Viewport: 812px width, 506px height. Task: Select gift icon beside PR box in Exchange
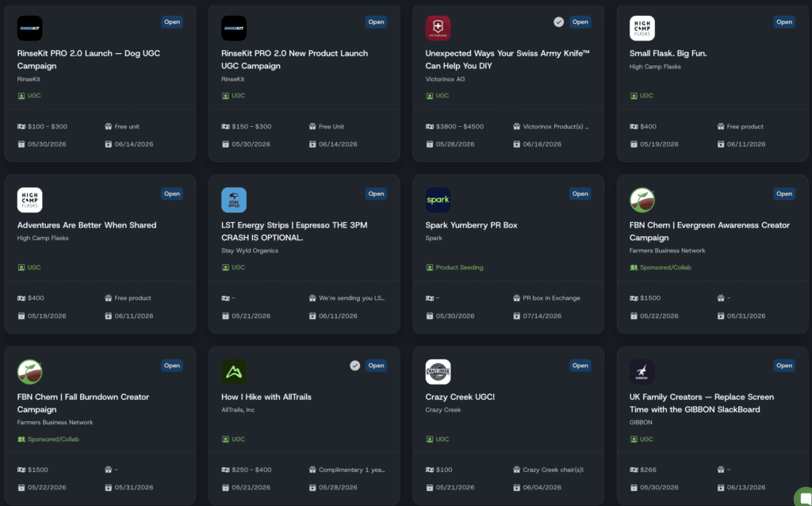coord(516,298)
